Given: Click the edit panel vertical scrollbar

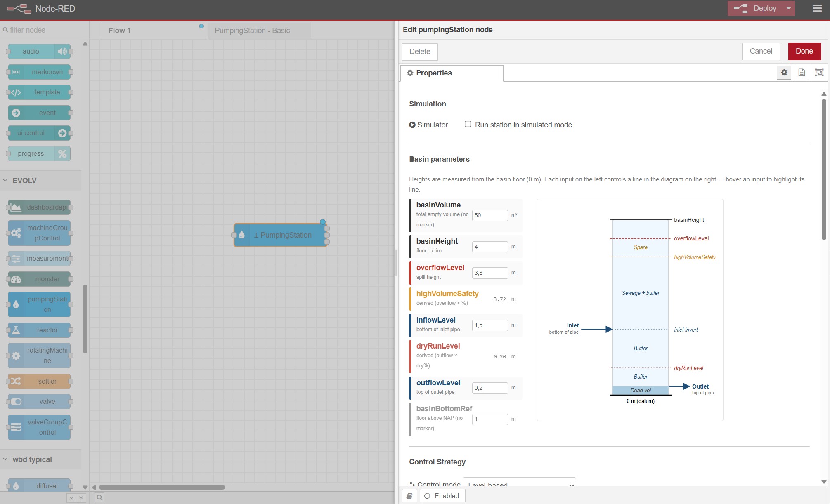Looking at the screenshot, I should point(823,169).
